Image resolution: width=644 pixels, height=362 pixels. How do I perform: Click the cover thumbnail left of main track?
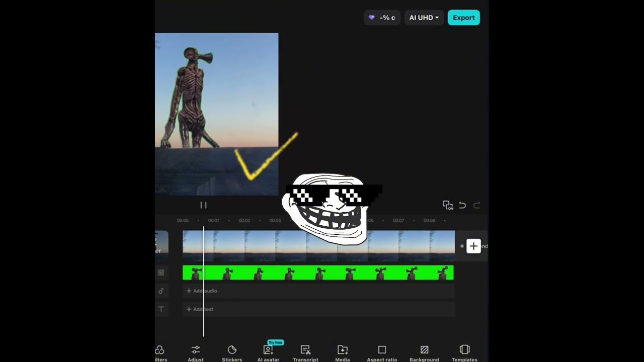pos(162,246)
